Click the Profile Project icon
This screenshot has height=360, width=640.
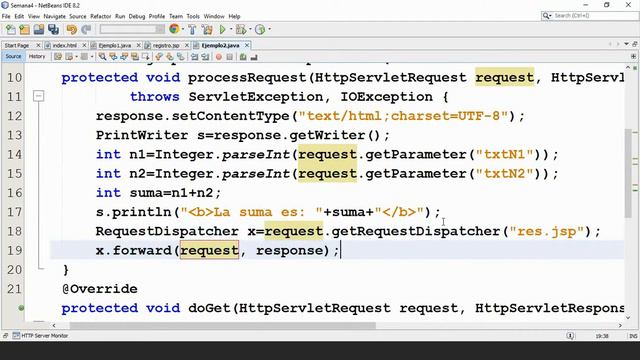pyautogui.click(x=260, y=29)
